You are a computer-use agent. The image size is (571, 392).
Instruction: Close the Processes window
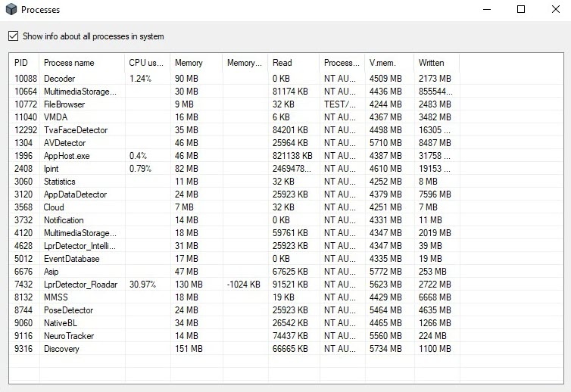(x=555, y=10)
